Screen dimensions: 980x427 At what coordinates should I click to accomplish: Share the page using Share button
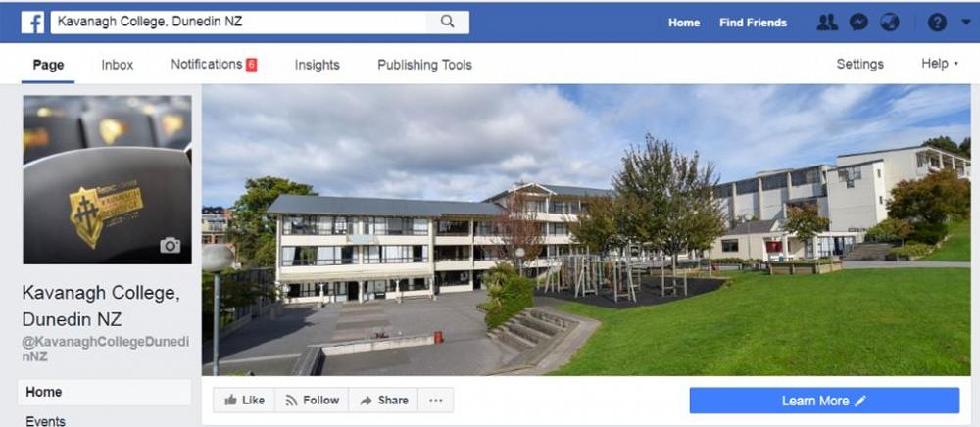383,401
